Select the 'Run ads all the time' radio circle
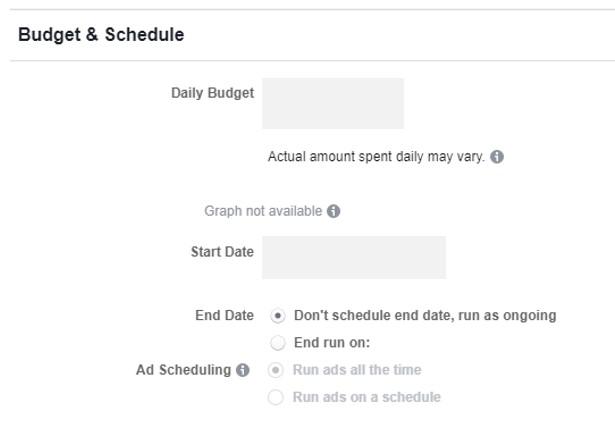This screenshot has width=615, height=442. 275,370
